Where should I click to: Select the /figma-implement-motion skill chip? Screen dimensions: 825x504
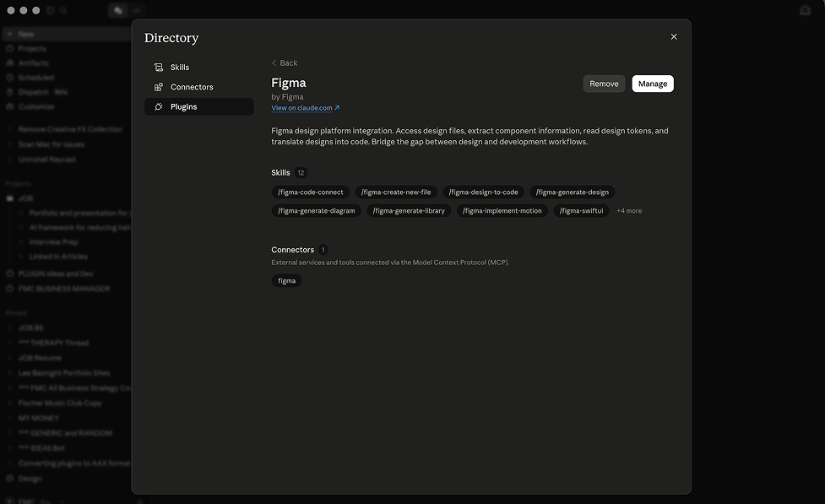pos(502,210)
